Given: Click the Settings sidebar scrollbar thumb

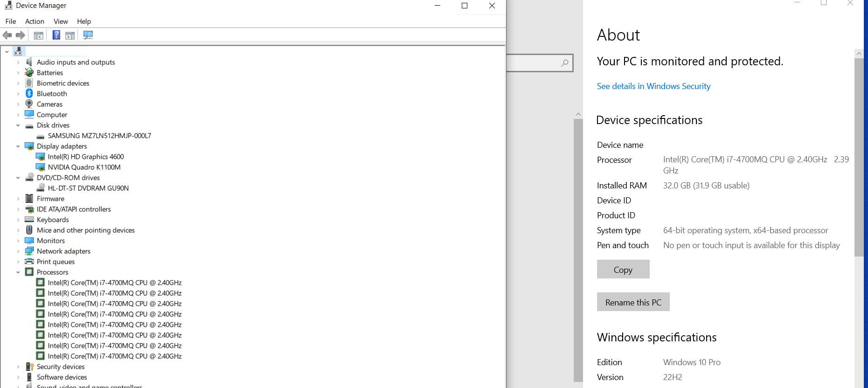Looking at the screenshot, I should [578, 250].
